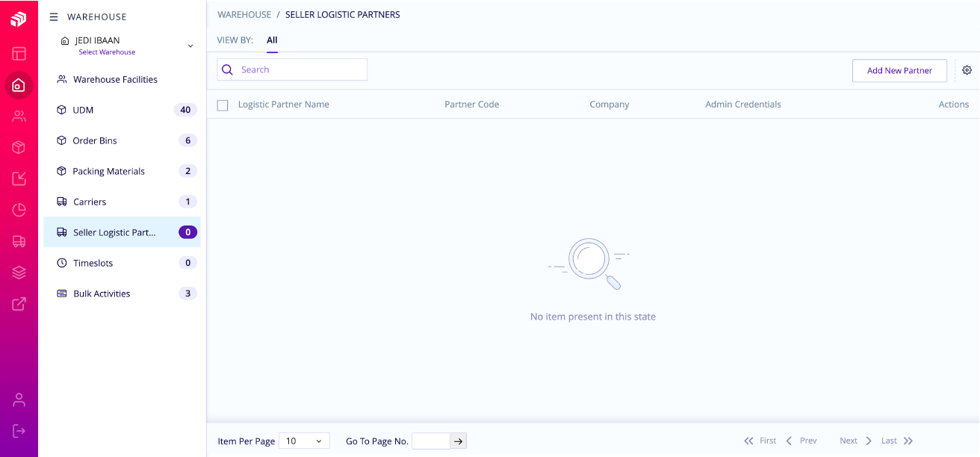Open the dashboard layout icon in left rail
The height and width of the screenshot is (457, 980).
click(19, 54)
